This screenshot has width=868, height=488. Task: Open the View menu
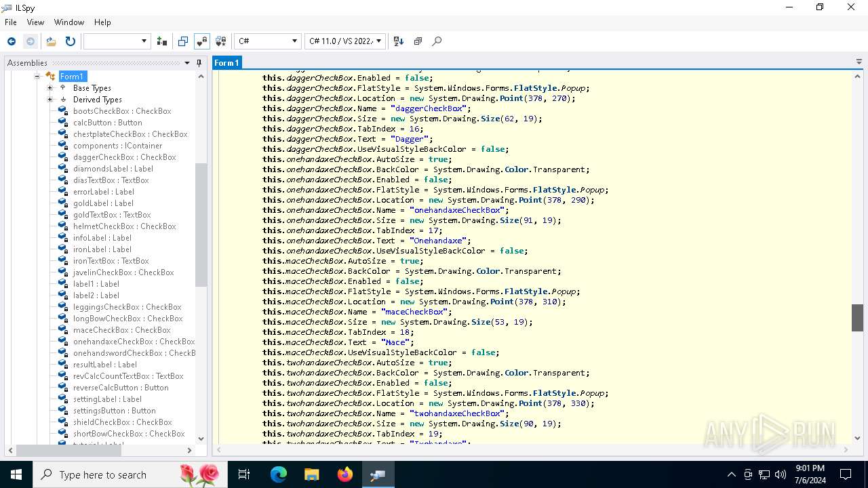coord(35,22)
